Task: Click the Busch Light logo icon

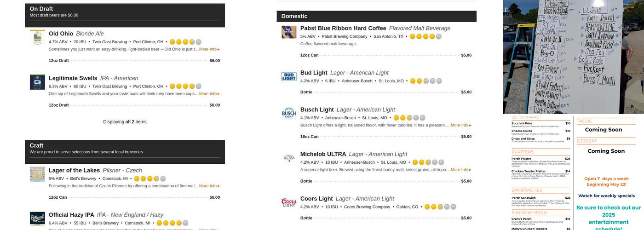Action: pyautogui.click(x=289, y=113)
